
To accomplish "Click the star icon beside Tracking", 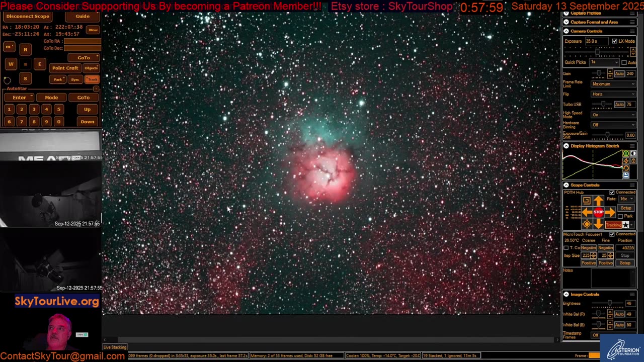I will pos(626,225).
